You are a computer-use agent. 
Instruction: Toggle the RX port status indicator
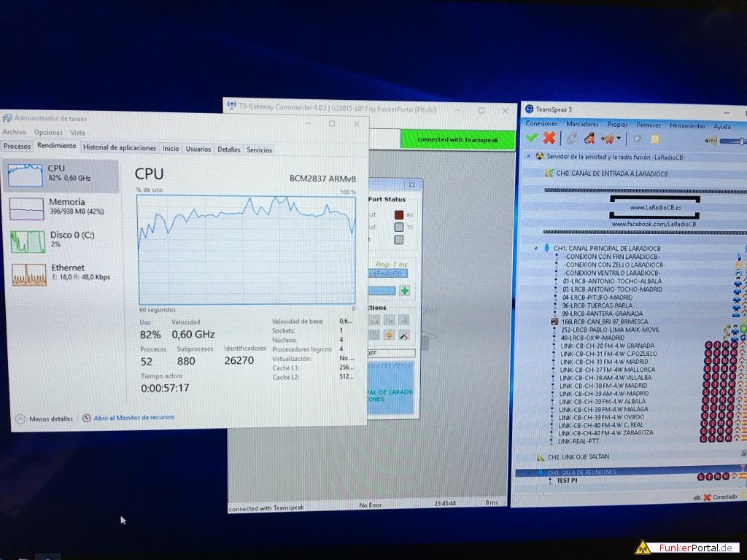398,215
